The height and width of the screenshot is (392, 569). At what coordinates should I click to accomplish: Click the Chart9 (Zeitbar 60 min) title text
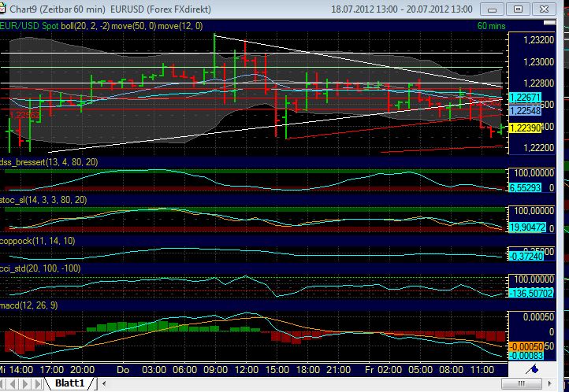[x=58, y=9]
